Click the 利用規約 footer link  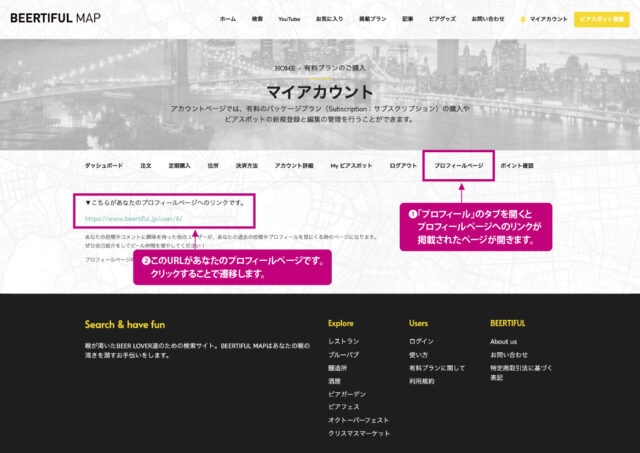(422, 381)
